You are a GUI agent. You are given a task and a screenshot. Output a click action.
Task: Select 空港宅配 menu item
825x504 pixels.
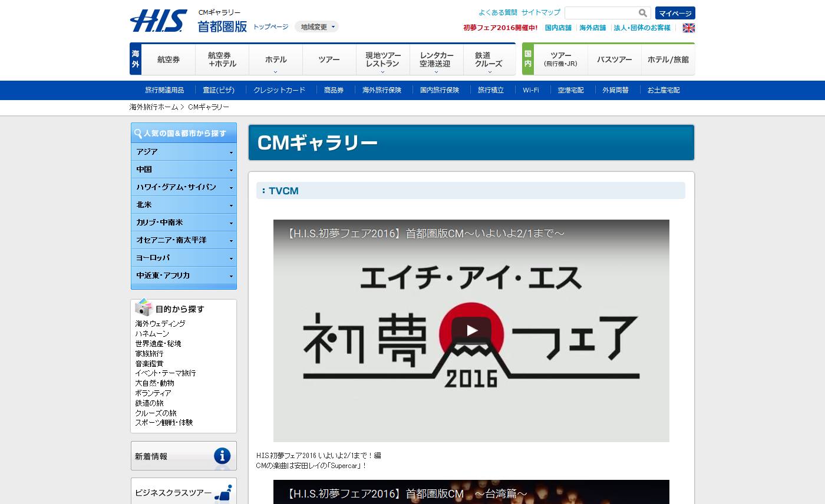[x=571, y=90]
